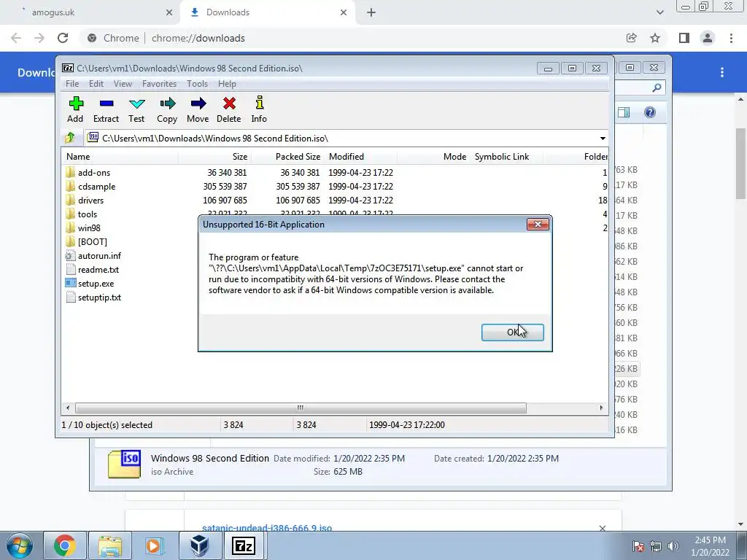Reload the Chrome page
The width and height of the screenshot is (747, 560).
63,38
